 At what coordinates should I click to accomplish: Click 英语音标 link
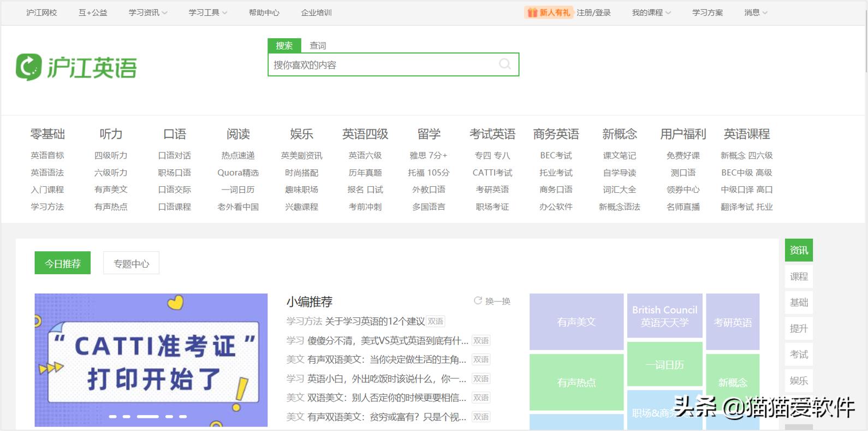click(x=47, y=156)
